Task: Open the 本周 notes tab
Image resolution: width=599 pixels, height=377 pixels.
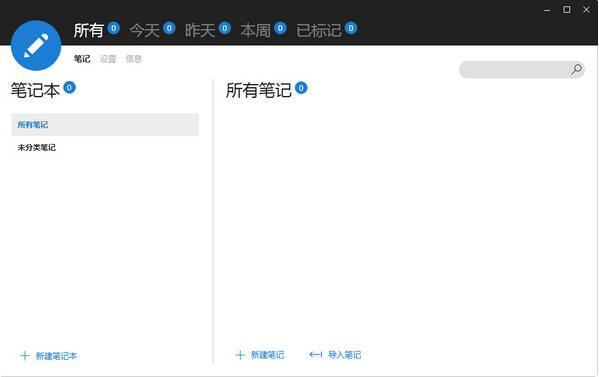Action: pyautogui.click(x=256, y=31)
